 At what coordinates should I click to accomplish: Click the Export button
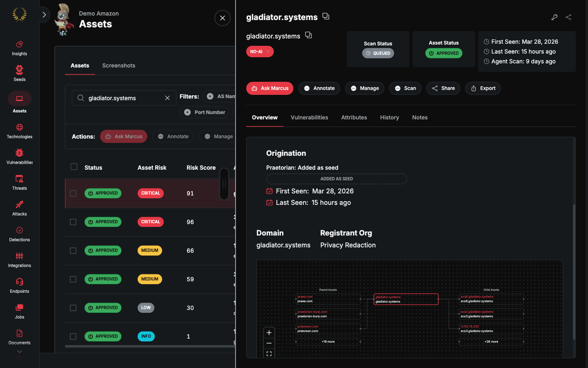point(483,88)
